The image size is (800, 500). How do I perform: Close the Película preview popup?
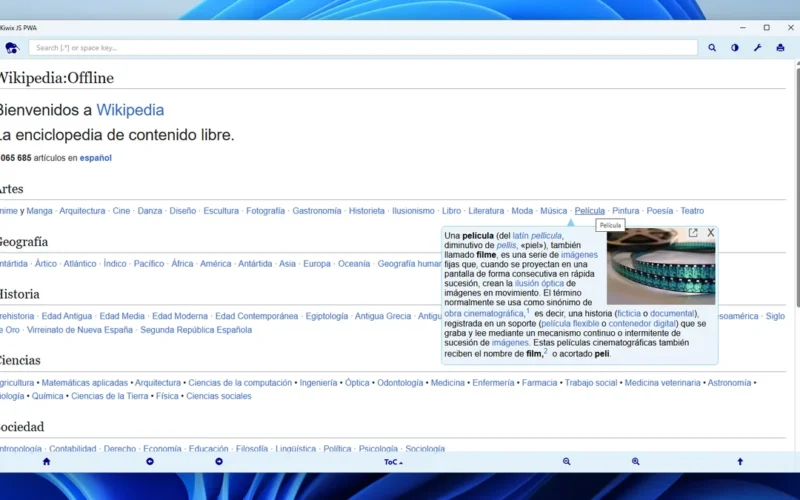[711, 233]
